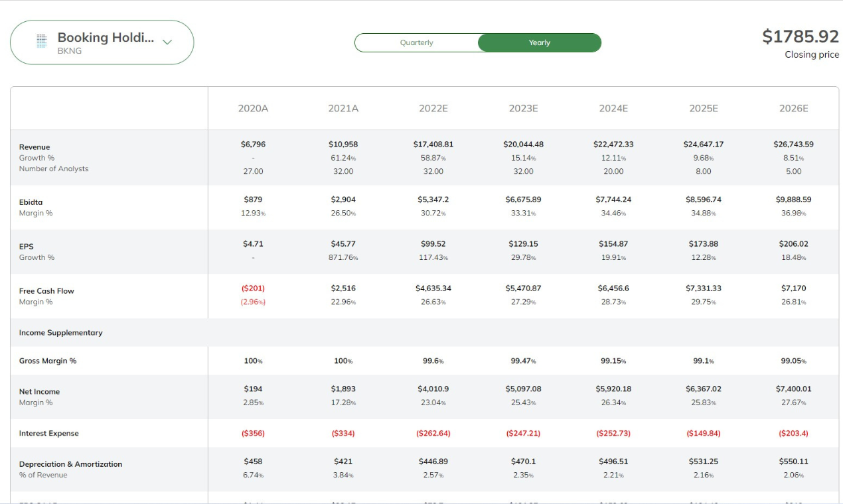This screenshot has width=843, height=504.
Task: Click 2025E interest expense ($149.84)
Action: pos(704,433)
